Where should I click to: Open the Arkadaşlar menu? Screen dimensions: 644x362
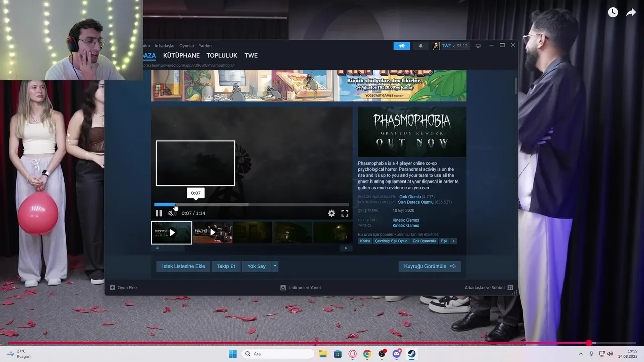(x=165, y=46)
